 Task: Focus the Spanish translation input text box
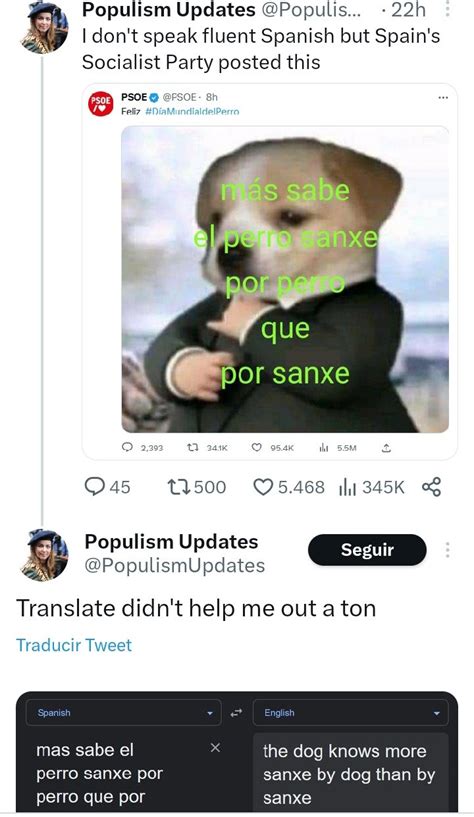[x=123, y=772]
